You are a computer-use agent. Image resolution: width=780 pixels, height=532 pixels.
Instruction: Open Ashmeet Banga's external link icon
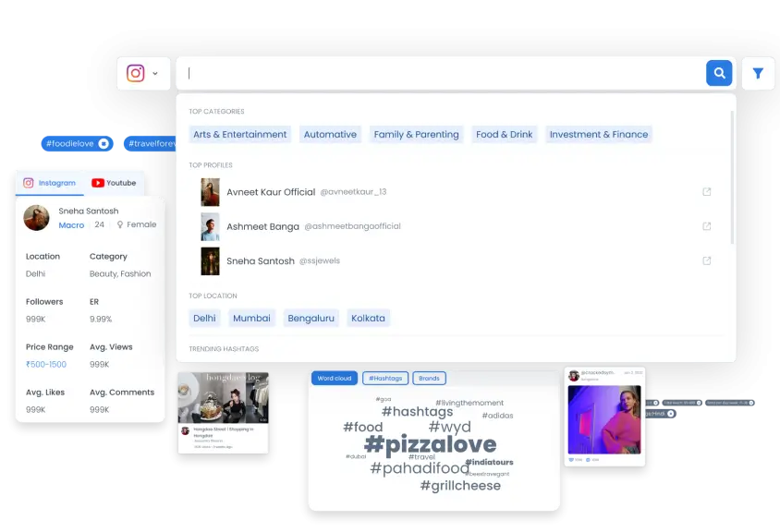[x=707, y=226]
